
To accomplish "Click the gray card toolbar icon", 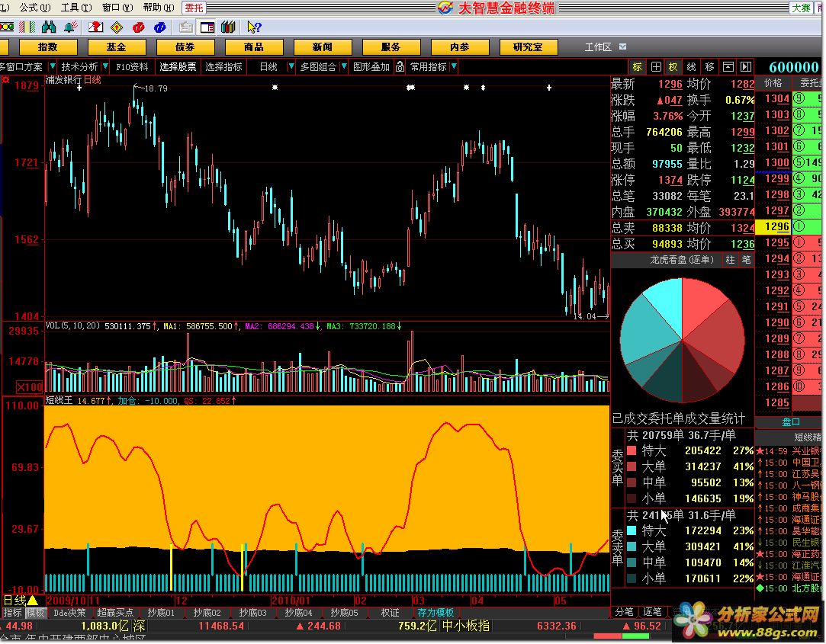I will pyautogui.click(x=185, y=27).
